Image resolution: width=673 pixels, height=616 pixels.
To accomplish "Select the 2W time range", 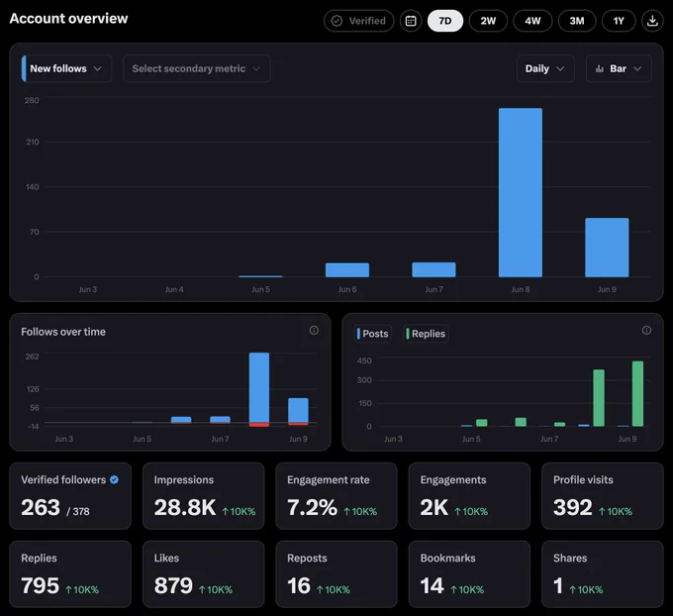I will tap(488, 21).
